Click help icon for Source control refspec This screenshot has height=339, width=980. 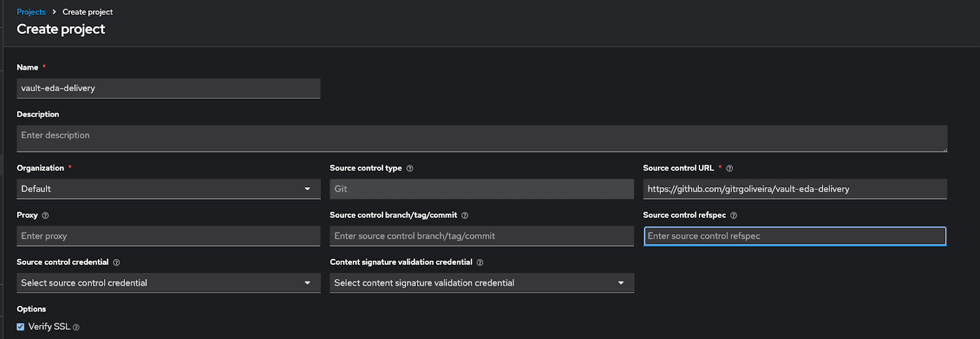tap(734, 215)
